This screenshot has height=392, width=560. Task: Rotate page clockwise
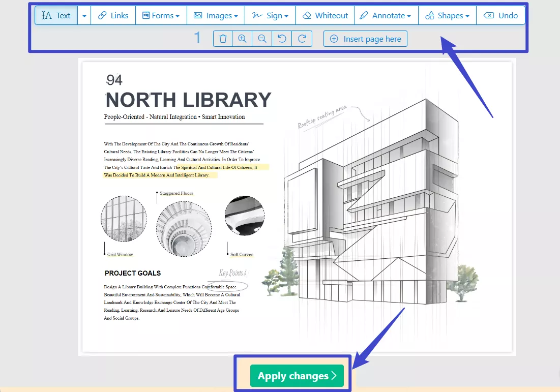[302, 39]
